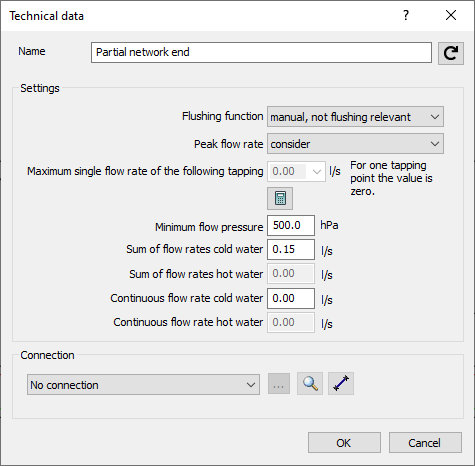Click the Peak flow rate label
The height and width of the screenshot is (466, 475).
(x=228, y=144)
